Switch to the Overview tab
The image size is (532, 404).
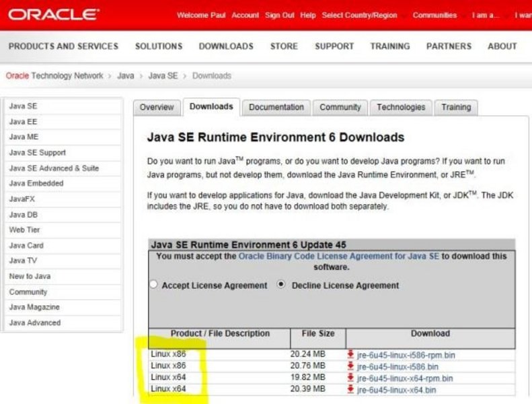click(x=157, y=107)
